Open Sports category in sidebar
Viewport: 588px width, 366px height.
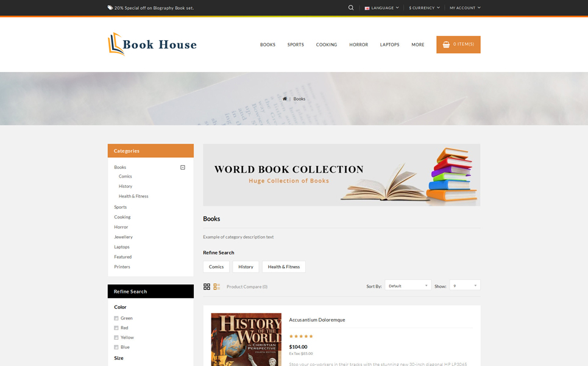coord(121,207)
